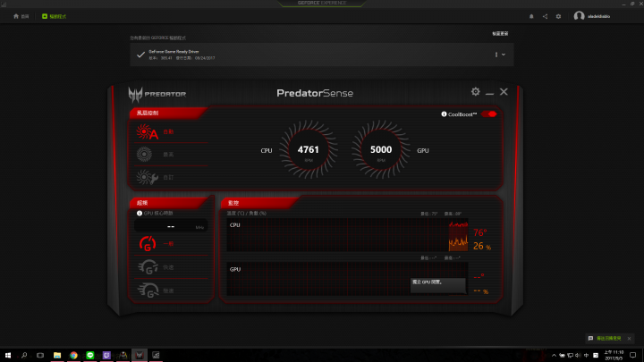This screenshot has width=644, height=362.
Task: Expand the Game Ready Driver details chevron
Action: coord(504,55)
